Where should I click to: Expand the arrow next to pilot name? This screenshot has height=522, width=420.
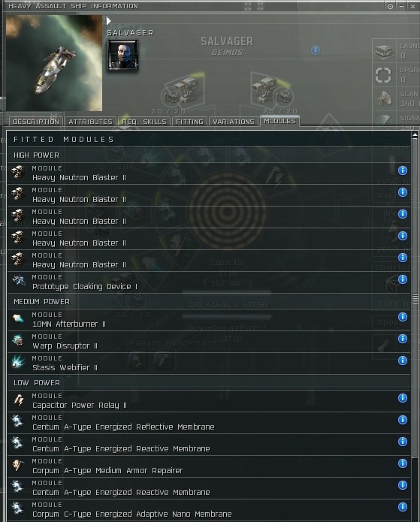pos(109,21)
